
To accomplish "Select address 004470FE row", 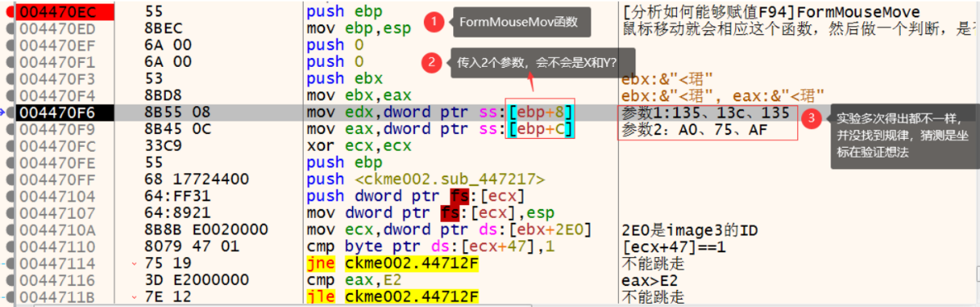I will 57,162.
